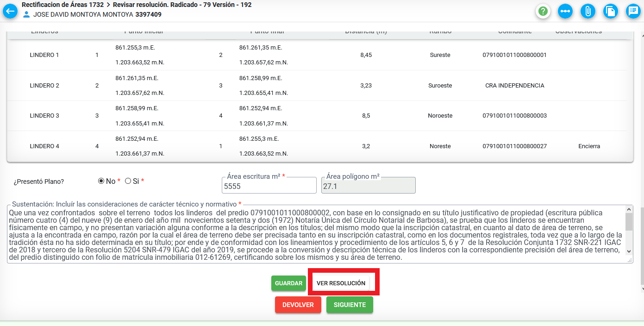This screenshot has width=644, height=326.
Task: Click the blue back arrow icon
Action: pyautogui.click(x=10, y=11)
